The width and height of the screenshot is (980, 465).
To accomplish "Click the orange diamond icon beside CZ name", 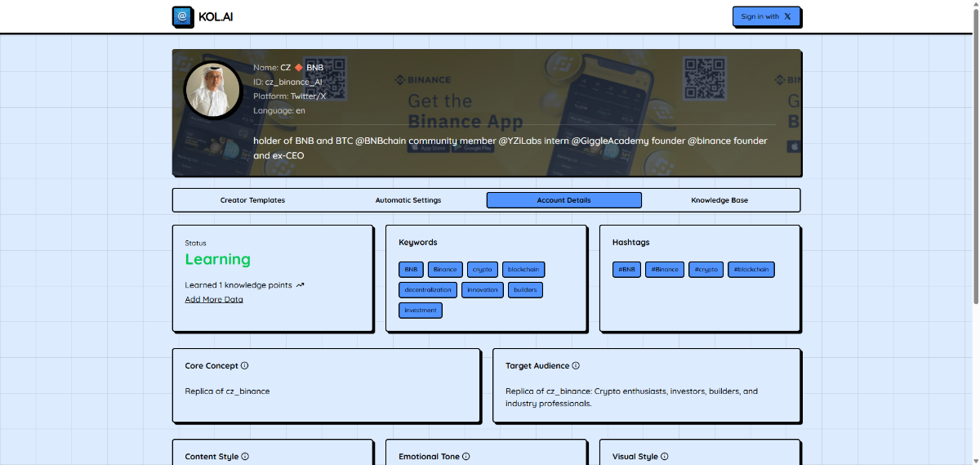I will (299, 67).
